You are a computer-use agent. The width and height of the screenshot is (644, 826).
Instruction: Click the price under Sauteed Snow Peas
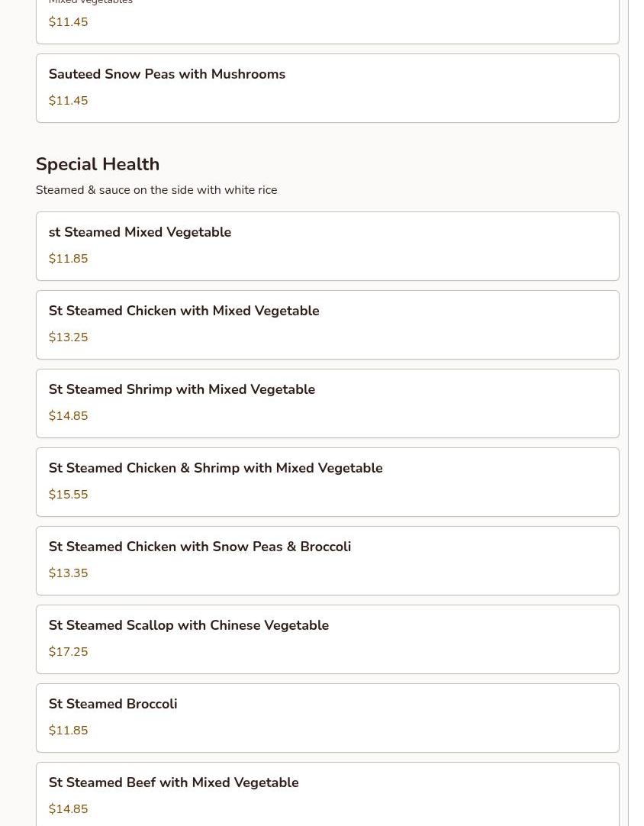pos(68,101)
